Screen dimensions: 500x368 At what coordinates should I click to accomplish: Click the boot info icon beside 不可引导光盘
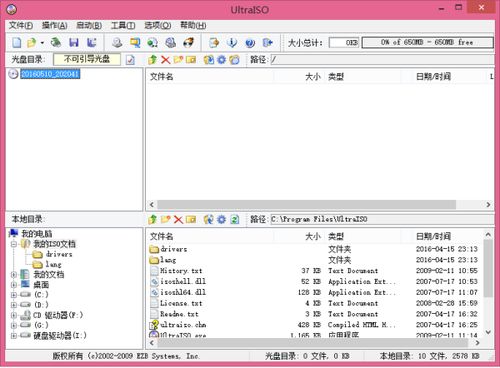(x=130, y=60)
